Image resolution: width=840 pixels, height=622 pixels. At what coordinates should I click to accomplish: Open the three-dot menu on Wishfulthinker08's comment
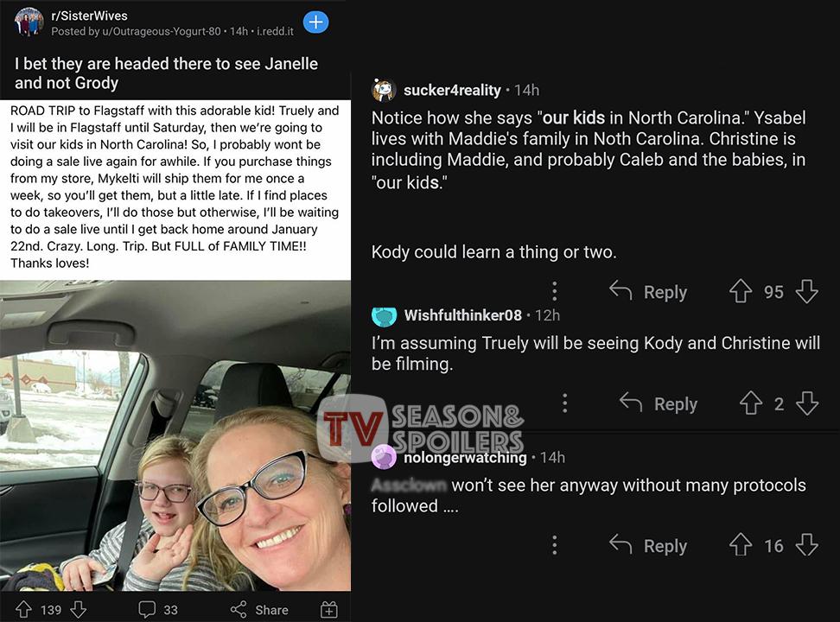[x=564, y=403]
